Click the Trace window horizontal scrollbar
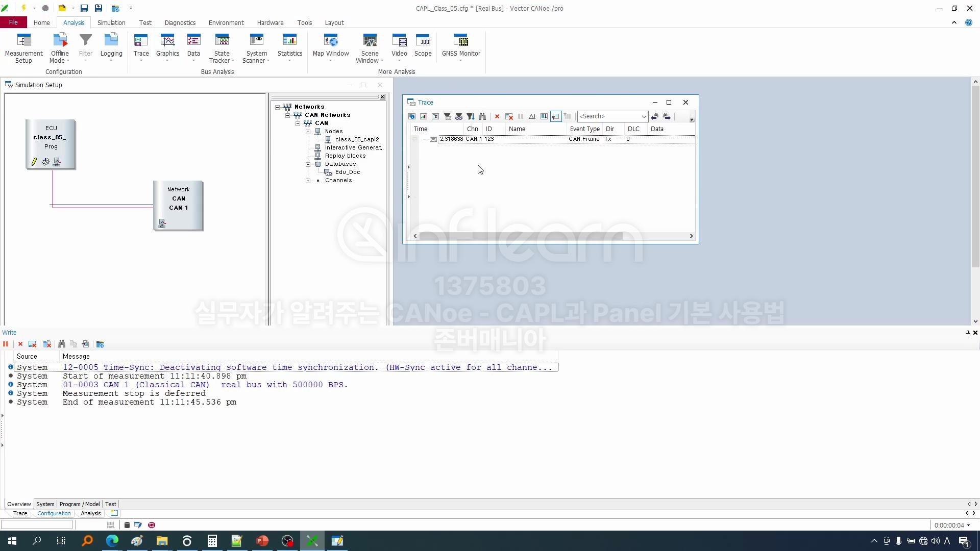 (521, 236)
